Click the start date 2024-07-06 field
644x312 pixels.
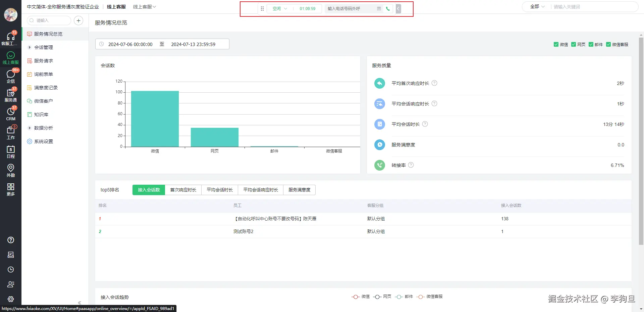[130, 44]
